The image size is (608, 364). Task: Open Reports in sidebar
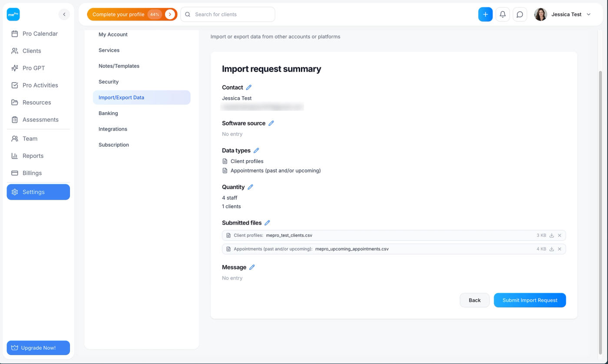pos(38,156)
